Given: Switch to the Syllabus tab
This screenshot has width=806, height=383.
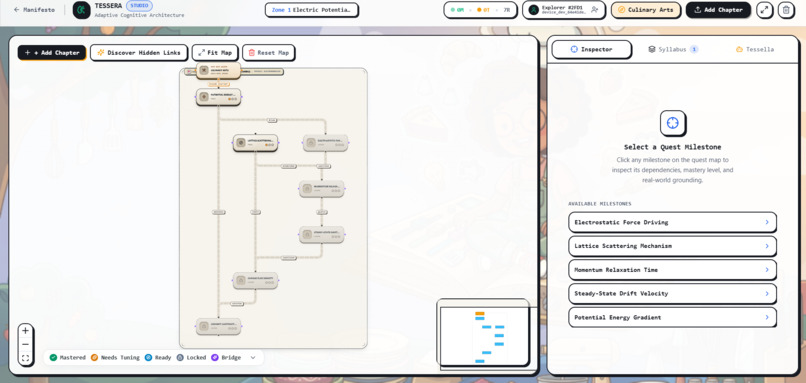Looking at the screenshot, I should pos(673,49).
